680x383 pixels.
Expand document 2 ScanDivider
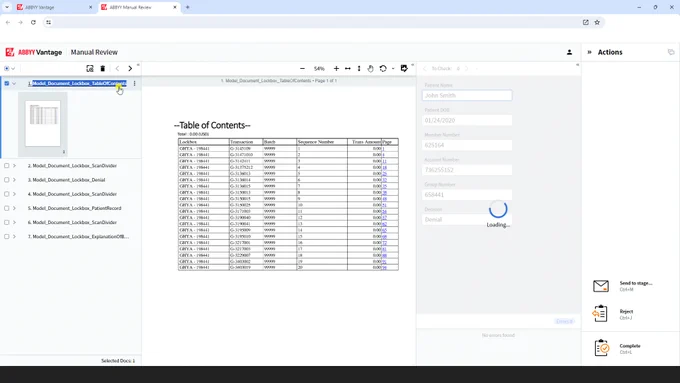click(x=14, y=166)
